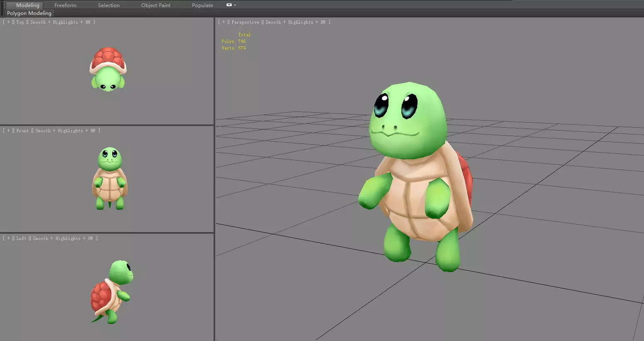The height and width of the screenshot is (341, 644).
Task: Click the Polys: 746 statistic
Action: (234, 41)
